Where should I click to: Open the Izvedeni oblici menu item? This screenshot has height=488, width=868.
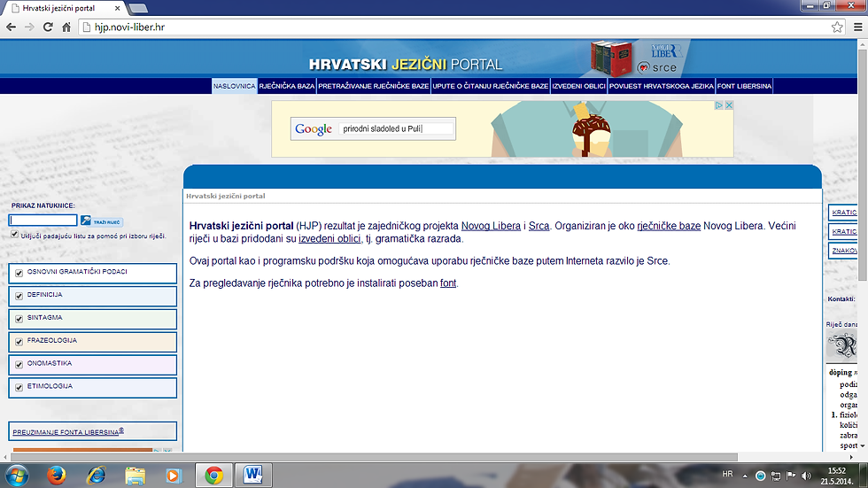[x=578, y=86]
